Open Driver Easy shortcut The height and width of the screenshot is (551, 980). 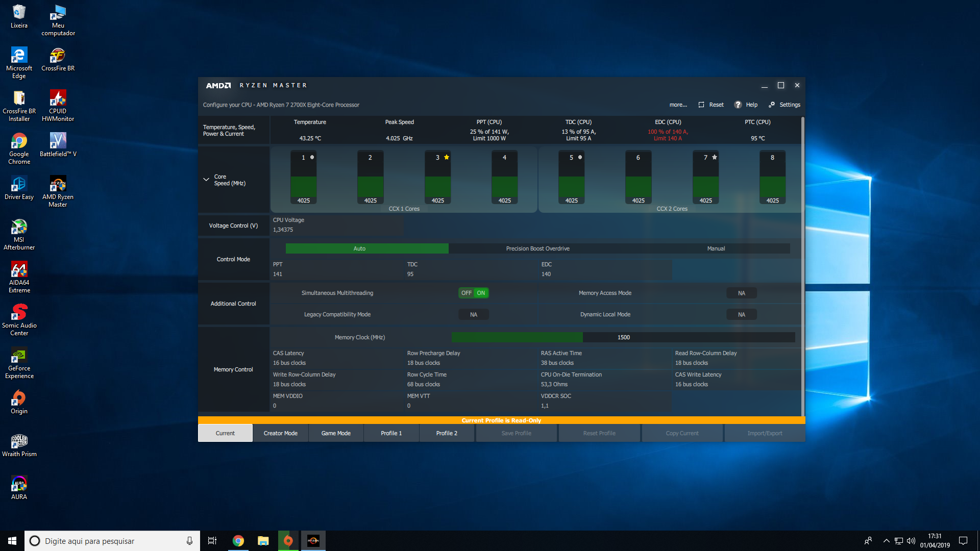tap(19, 188)
